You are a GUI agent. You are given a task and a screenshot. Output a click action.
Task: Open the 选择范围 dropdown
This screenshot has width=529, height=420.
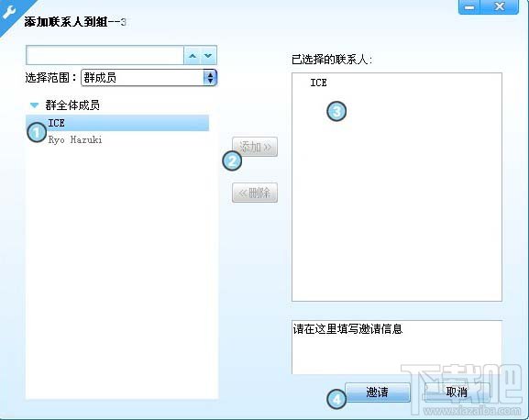click(149, 78)
